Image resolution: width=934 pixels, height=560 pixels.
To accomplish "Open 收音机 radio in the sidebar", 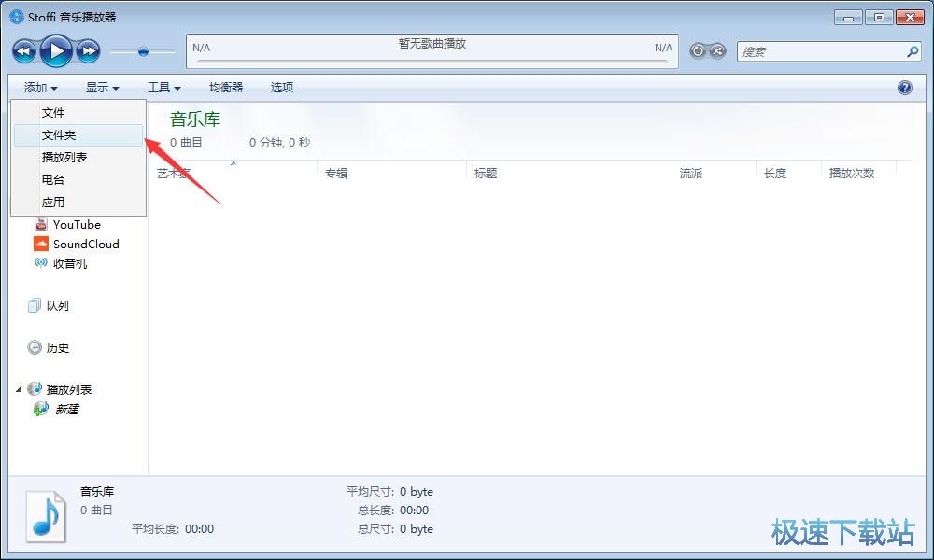I will 69,263.
